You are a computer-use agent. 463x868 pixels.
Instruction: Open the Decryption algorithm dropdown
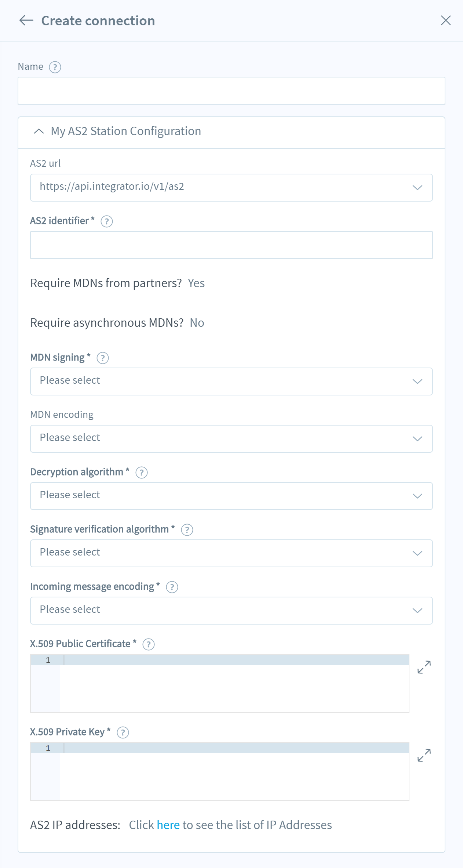tap(416, 496)
